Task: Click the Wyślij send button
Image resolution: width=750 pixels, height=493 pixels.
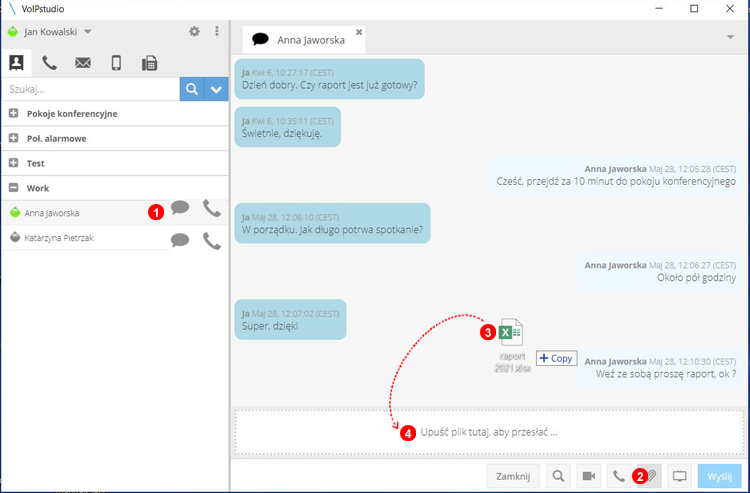Action: click(x=720, y=476)
